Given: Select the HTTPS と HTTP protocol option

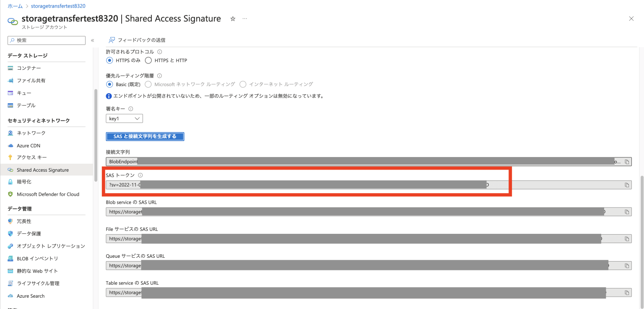Looking at the screenshot, I should (148, 60).
